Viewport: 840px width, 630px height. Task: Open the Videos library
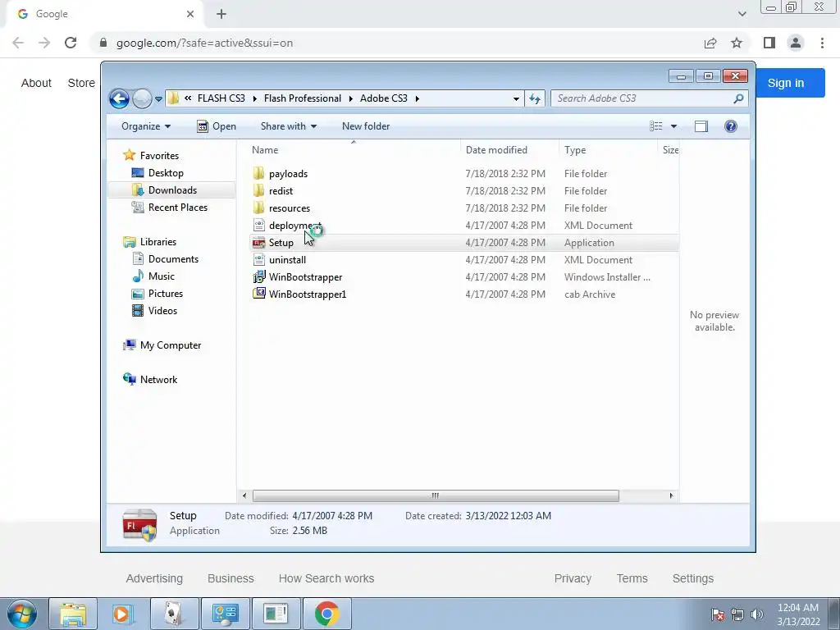(x=162, y=311)
